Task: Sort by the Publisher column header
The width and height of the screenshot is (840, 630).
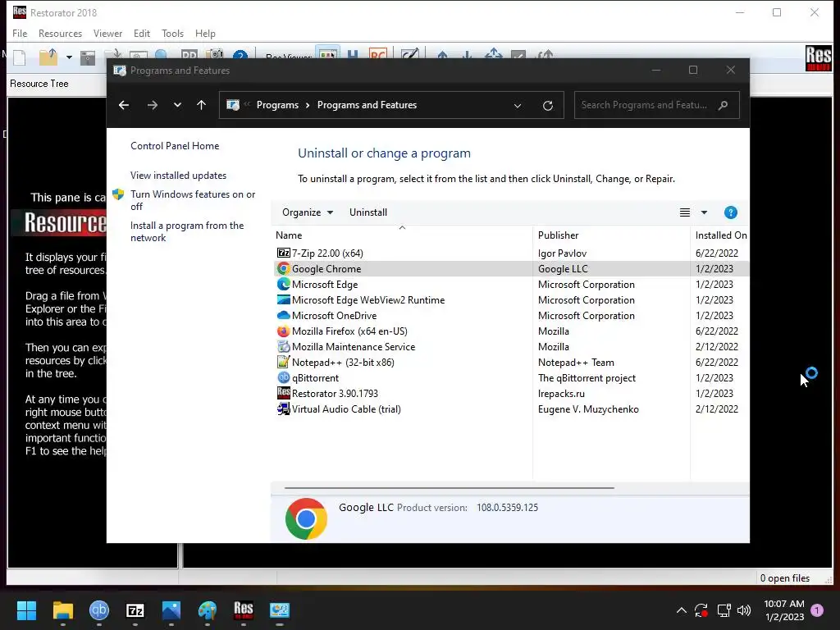Action: [x=558, y=235]
